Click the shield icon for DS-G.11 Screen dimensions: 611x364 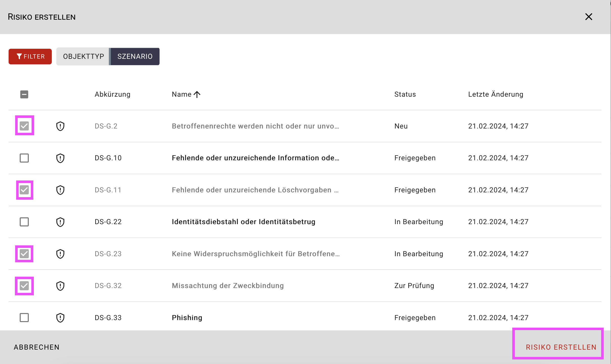point(60,190)
